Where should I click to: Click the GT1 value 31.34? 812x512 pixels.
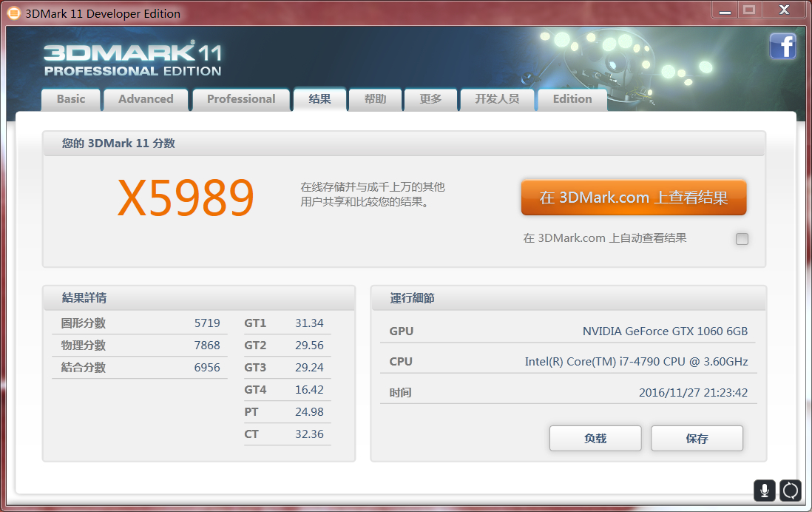pyautogui.click(x=309, y=323)
